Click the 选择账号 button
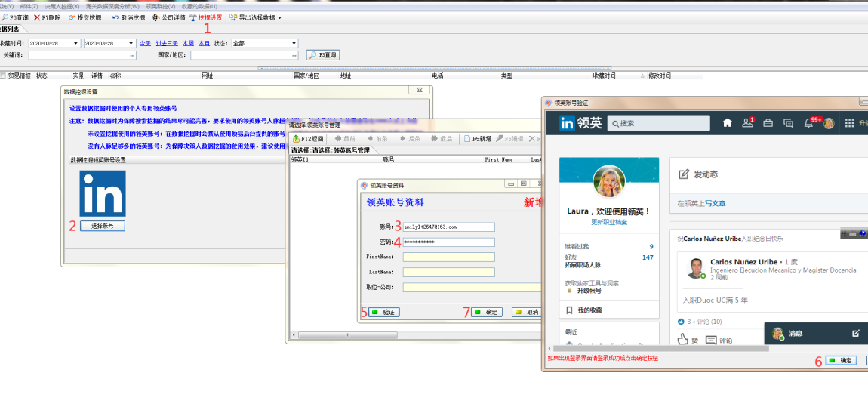The width and height of the screenshot is (868, 410). [x=103, y=226]
